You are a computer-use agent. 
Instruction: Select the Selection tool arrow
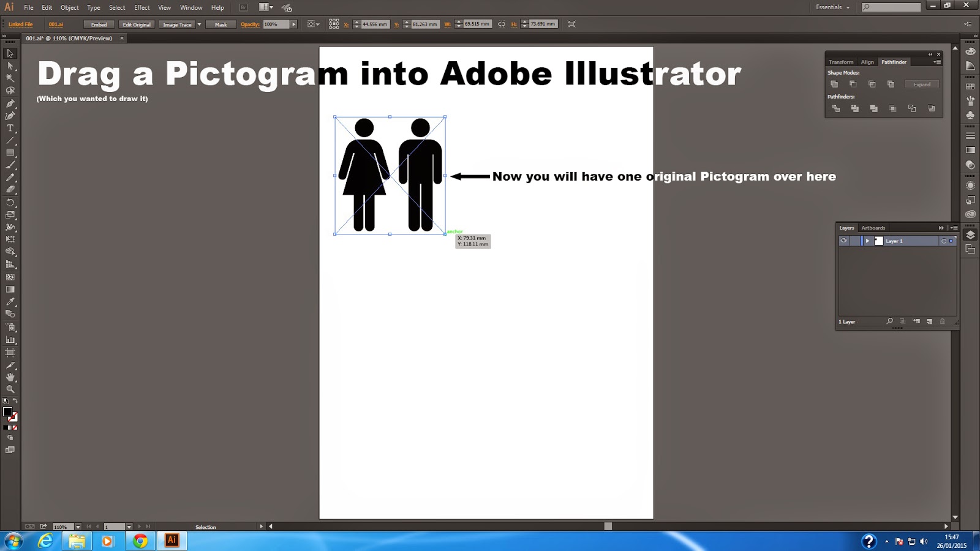pos(10,53)
